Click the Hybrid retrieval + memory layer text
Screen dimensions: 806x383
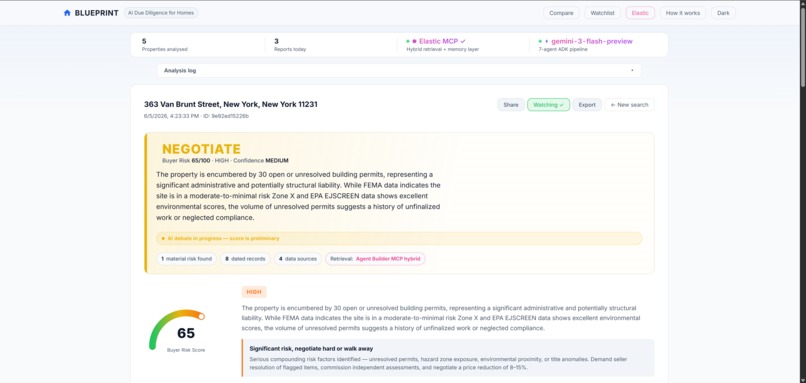pos(443,49)
